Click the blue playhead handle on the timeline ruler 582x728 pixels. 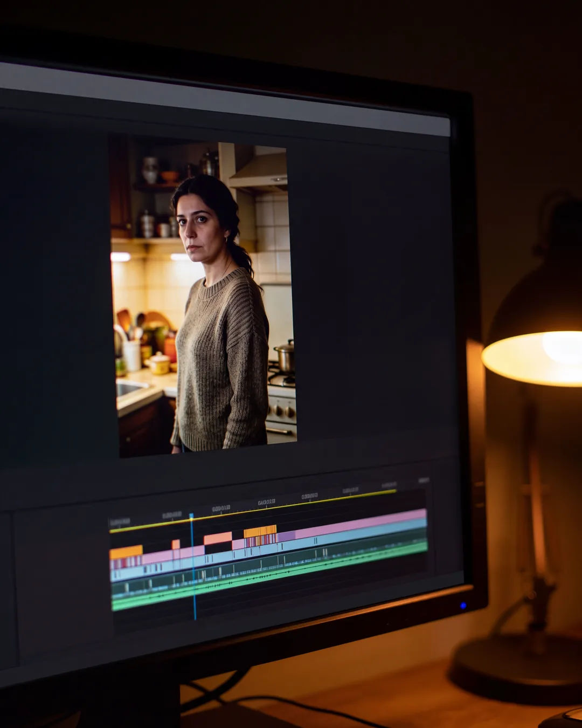coord(191,516)
